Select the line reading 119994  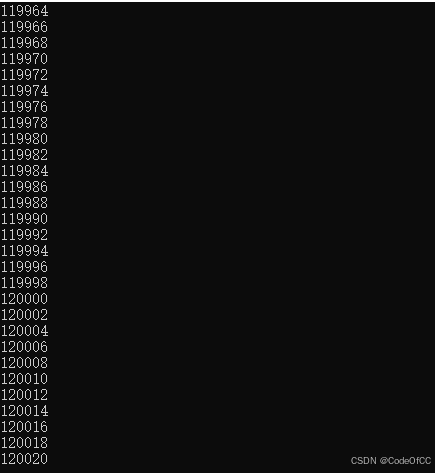point(25,251)
